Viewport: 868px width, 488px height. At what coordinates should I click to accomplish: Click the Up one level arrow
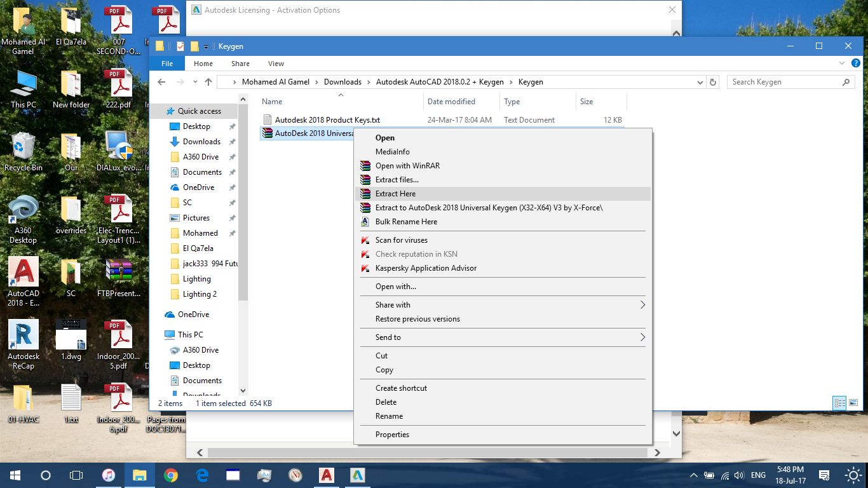[208, 82]
